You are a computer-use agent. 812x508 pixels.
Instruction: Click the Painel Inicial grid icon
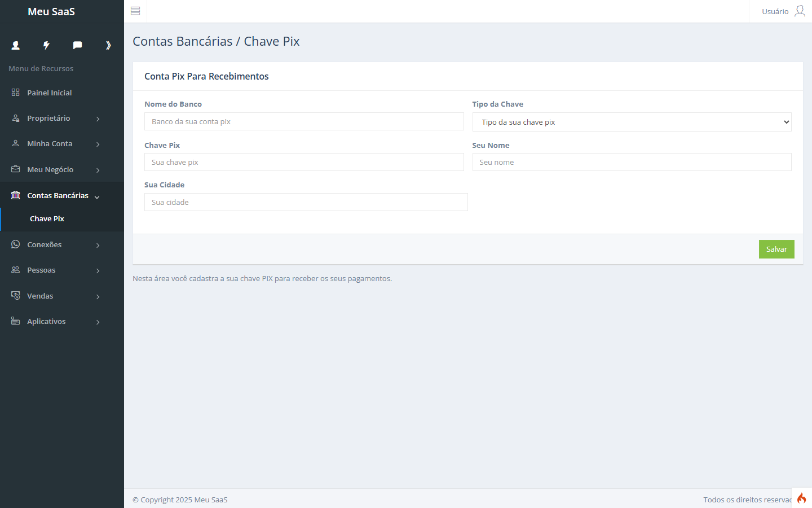tap(16, 93)
